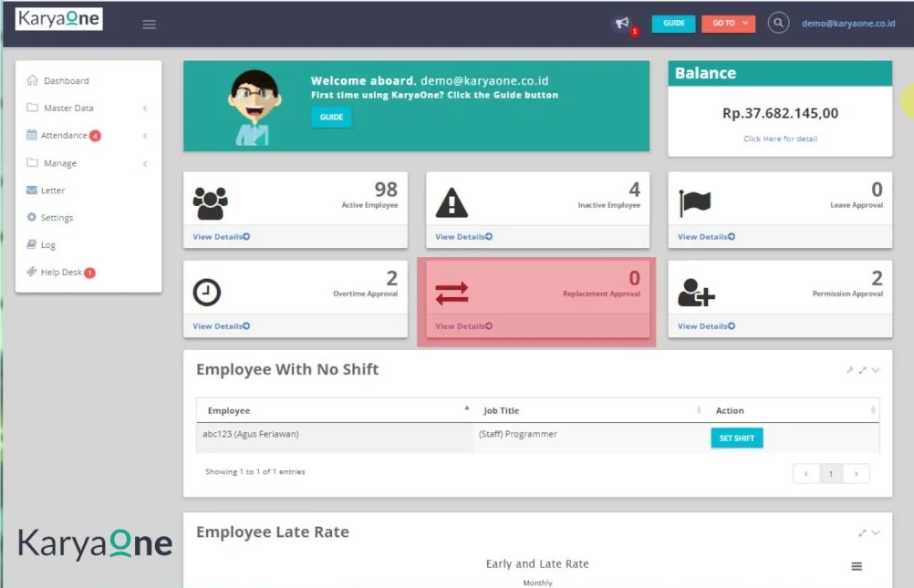Screen dimensions: 914x588
Task: Click the Active Employee people icon
Action: click(210, 202)
